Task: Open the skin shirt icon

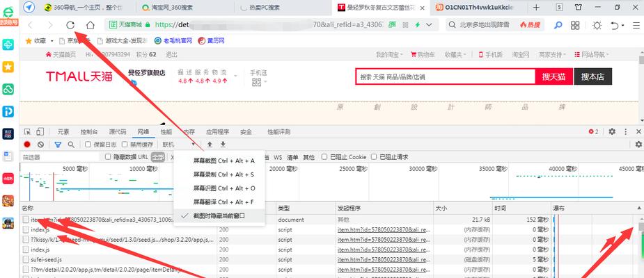Action: pos(579,8)
